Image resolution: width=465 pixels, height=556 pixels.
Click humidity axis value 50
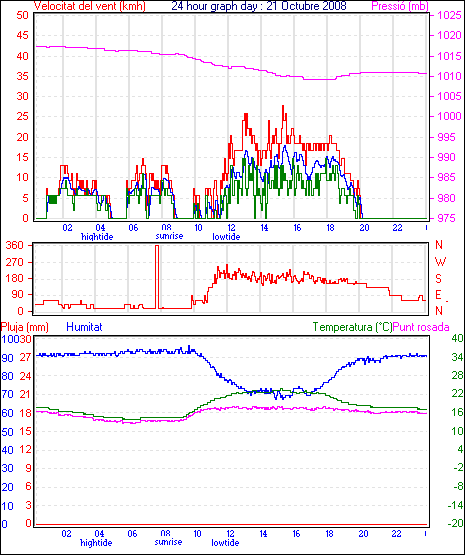click(x=7, y=432)
